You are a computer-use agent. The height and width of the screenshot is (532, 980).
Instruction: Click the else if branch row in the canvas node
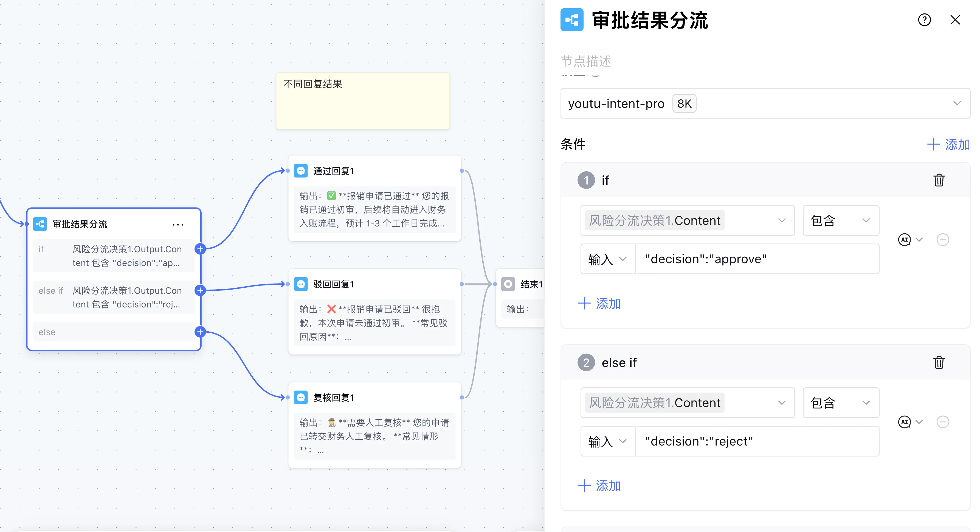pos(113,297)
